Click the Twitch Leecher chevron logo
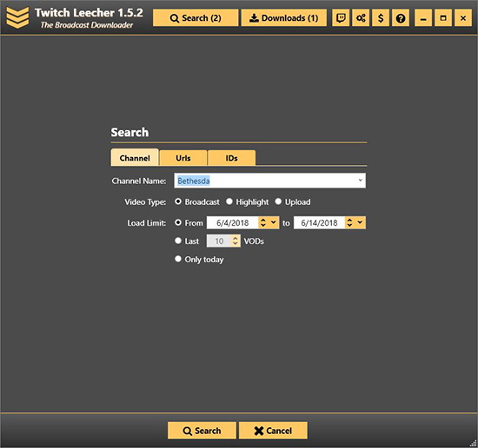The width and height of the screenshot is (478, 448). tap(17, 17)
